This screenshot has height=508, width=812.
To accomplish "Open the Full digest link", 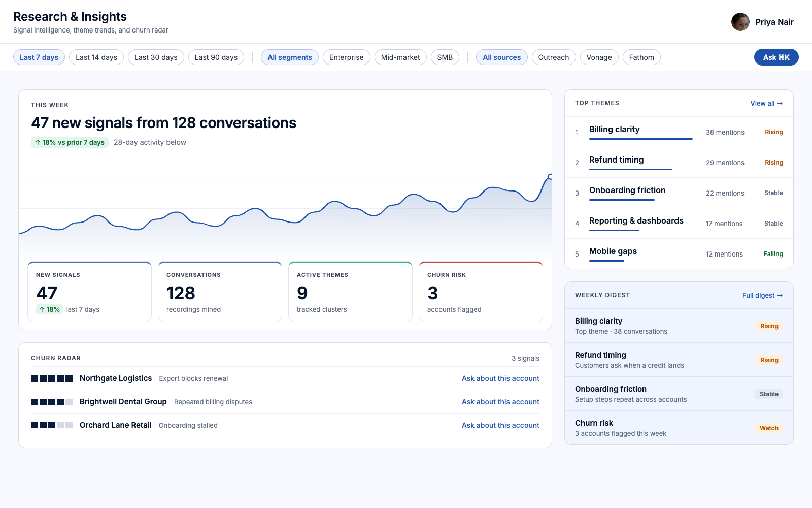I will [762, 295].
